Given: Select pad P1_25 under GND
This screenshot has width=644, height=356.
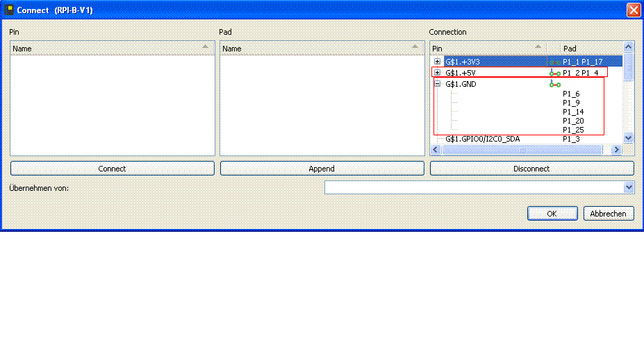Looking at the screenshot, I should click(x=573, y=130).
